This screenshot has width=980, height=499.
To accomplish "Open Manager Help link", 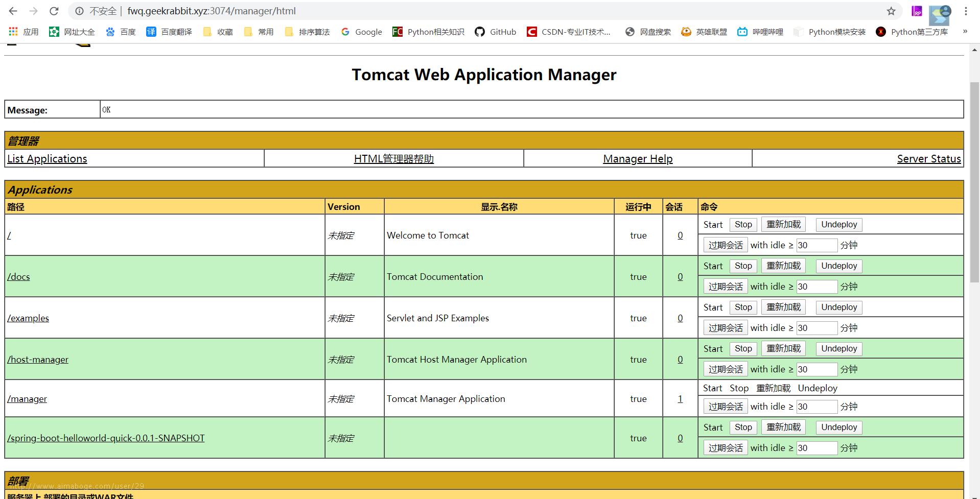I will tap(638, 159).
